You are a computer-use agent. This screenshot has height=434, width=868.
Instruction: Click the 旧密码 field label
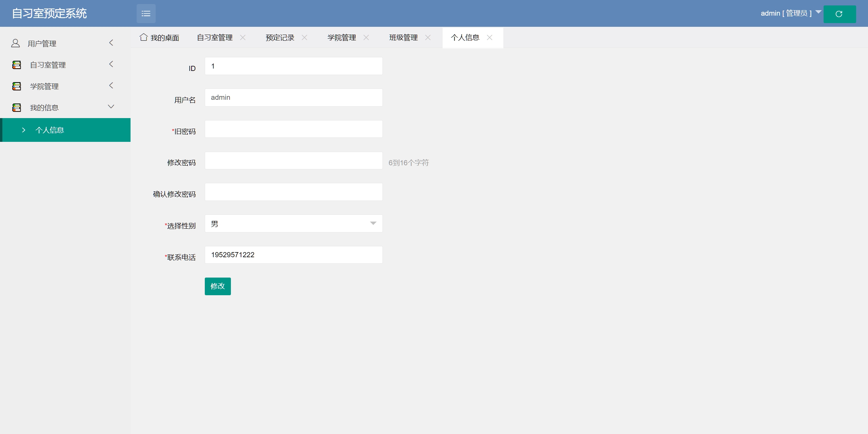(x=184, y=131)
